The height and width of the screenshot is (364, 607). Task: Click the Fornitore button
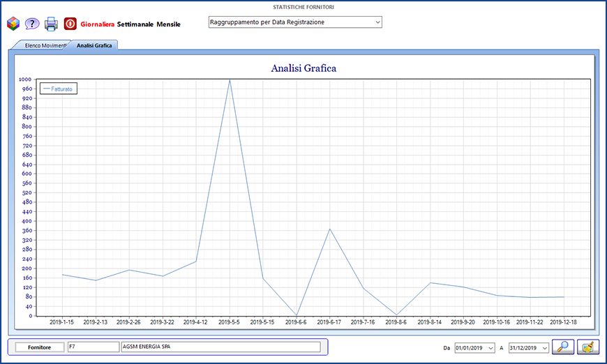[38, 347]
